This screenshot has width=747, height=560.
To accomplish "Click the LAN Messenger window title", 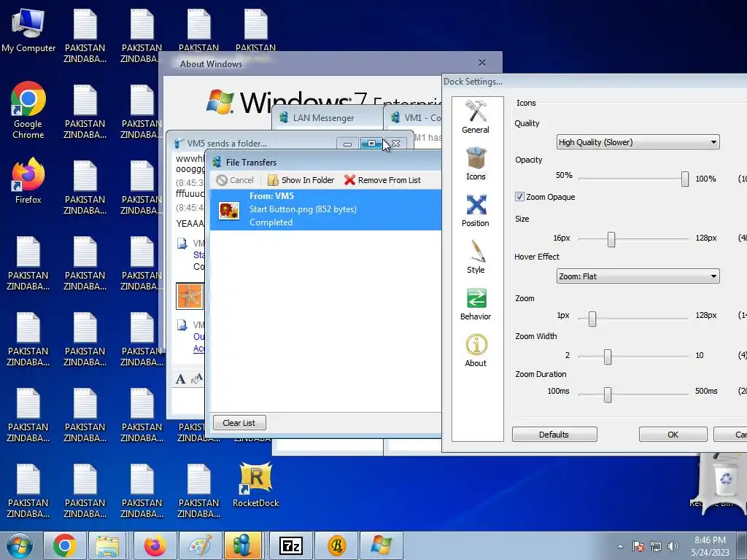I will tap(323, 117).
